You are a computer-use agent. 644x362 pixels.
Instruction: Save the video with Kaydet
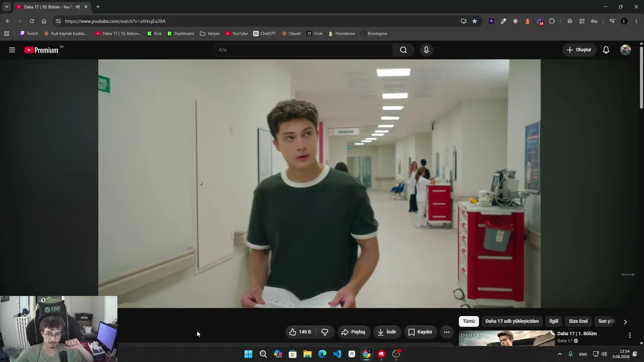(420, 332)
